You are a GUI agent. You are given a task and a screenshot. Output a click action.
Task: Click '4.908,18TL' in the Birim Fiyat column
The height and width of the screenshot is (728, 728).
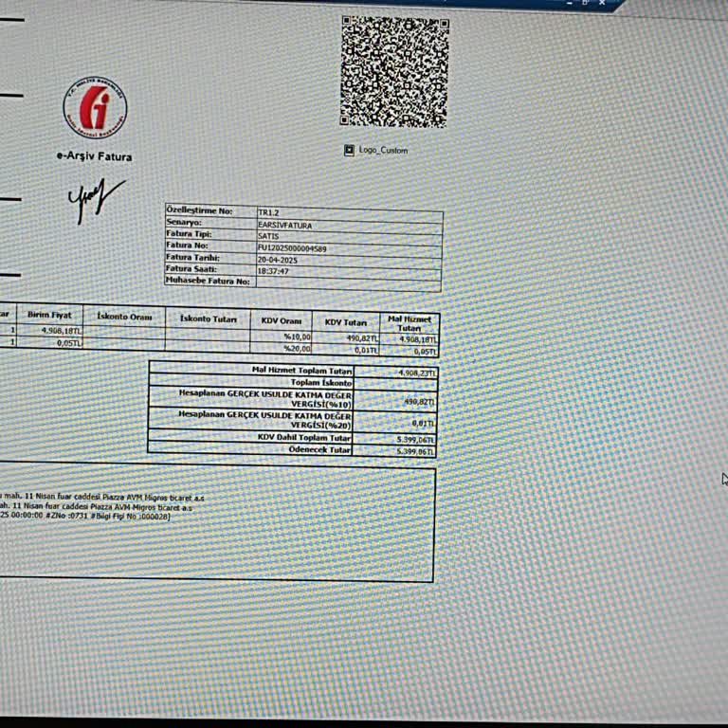click(62, 331)
